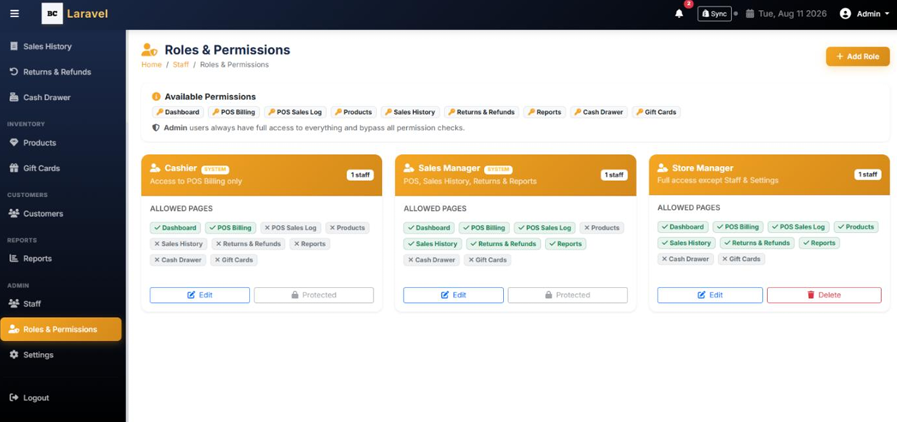Click the Admin avatar icon

click(x=846, y=14)
